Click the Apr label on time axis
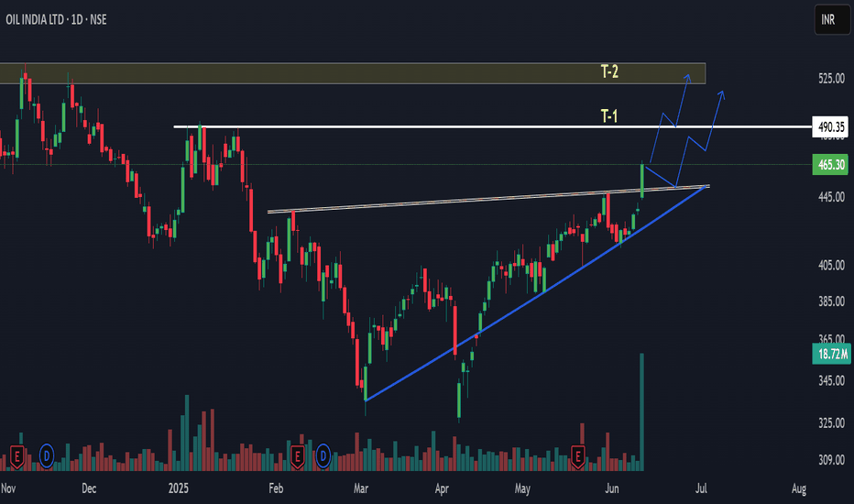This screenshot has width=854, height=504. click(442, 488)
